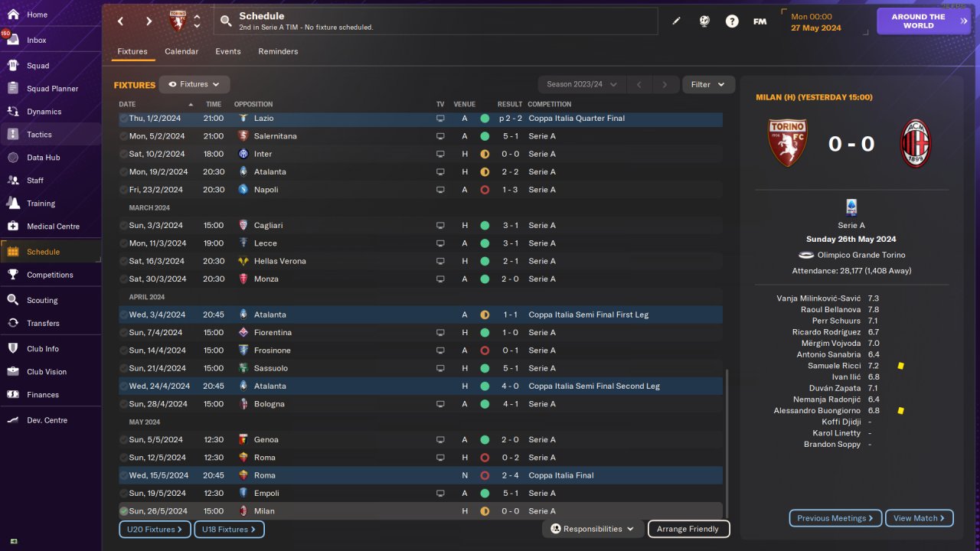
Task: Open the Scouting magnifier icon
Action: pos(13,300)
